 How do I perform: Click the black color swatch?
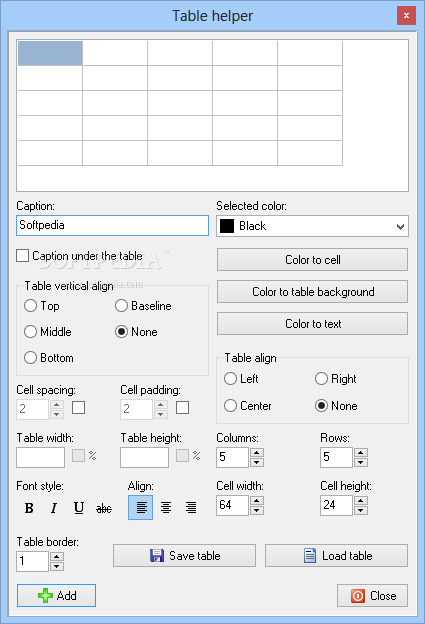(227, 226)
